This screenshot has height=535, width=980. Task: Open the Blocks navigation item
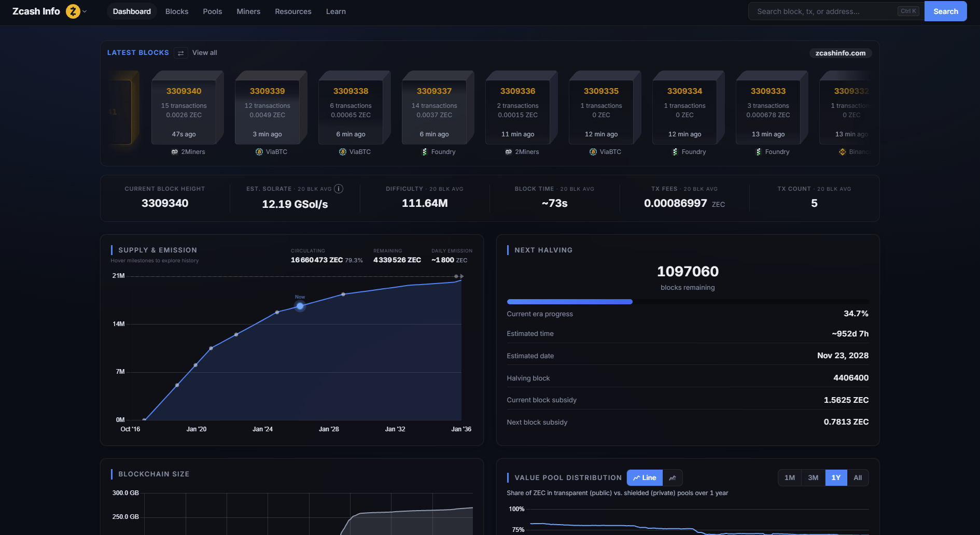click(176, 11)
